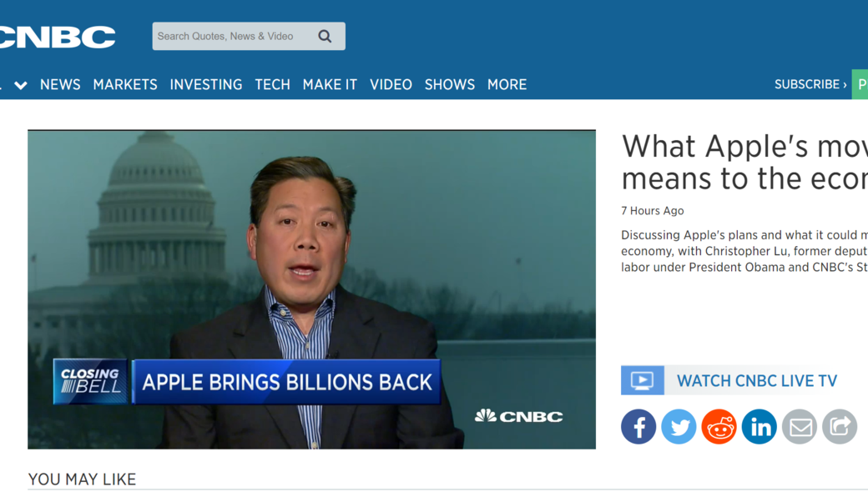Click the CNBC watermark on the video
This screenshot has height=502, width=868.
(519, 416)
